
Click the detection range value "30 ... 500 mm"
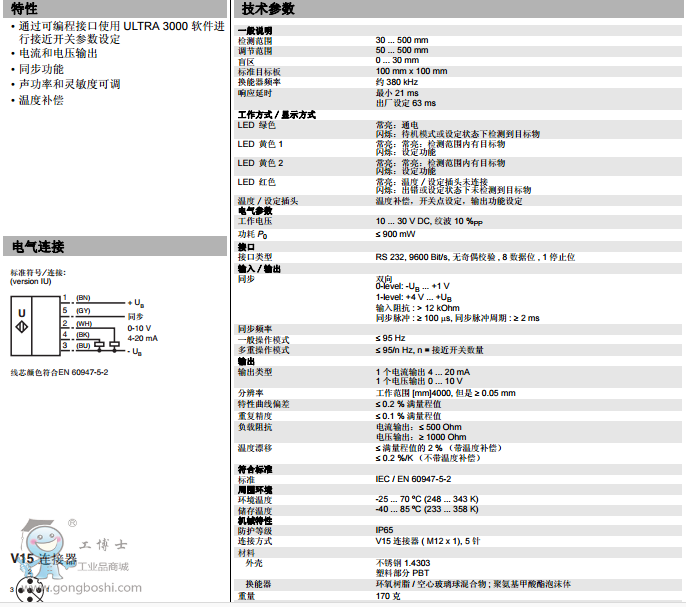(x=402, y=40)
